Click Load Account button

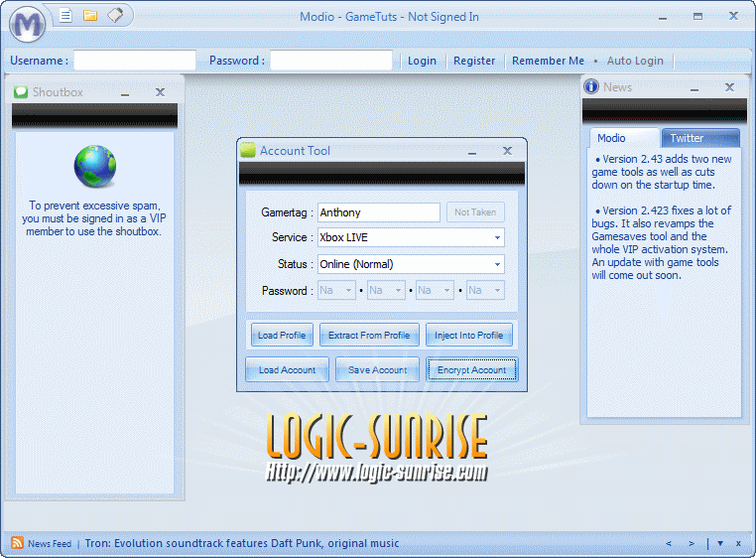click(287, 369)
